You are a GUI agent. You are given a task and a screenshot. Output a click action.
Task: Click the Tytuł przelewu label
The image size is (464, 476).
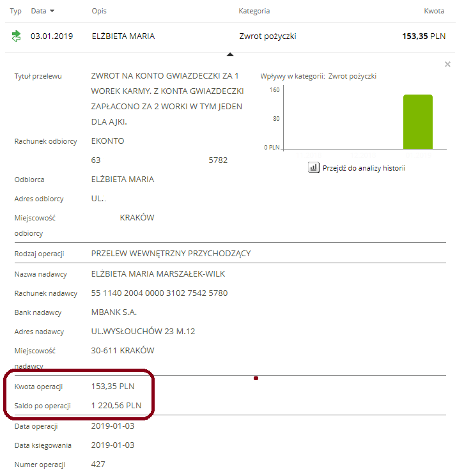(38, 76)
